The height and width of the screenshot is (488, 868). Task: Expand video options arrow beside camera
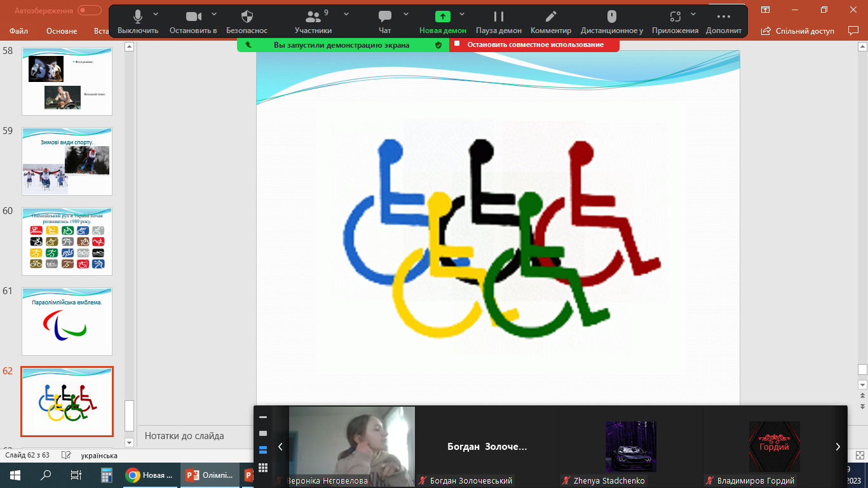tap(214, 14)
